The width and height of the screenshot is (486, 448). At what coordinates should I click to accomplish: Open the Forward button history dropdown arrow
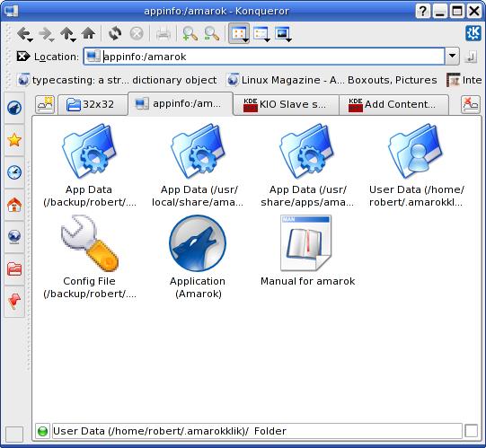click(51, 40)
